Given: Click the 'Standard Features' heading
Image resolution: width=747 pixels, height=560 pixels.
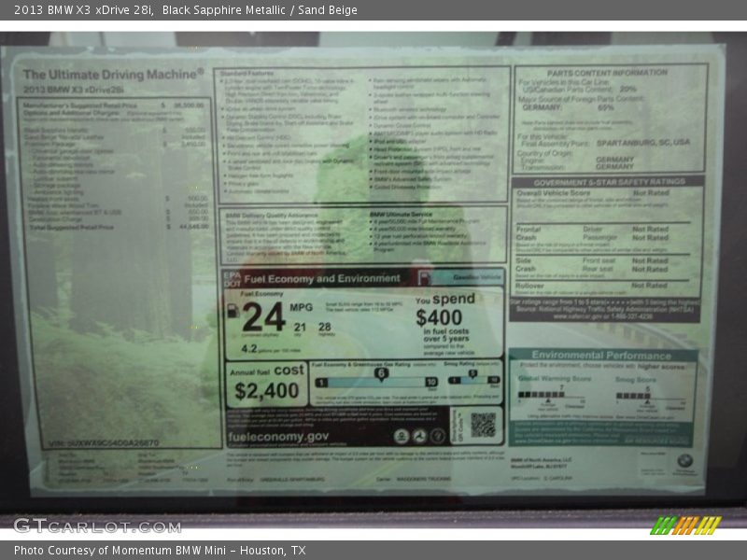Looking at the screenshot, I should (x=247, y=74).
